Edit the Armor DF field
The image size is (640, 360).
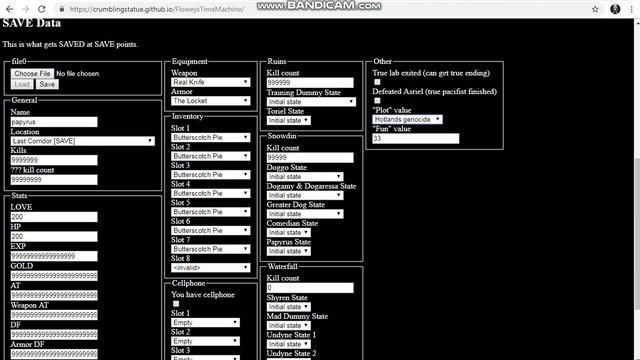coord(54,354)
